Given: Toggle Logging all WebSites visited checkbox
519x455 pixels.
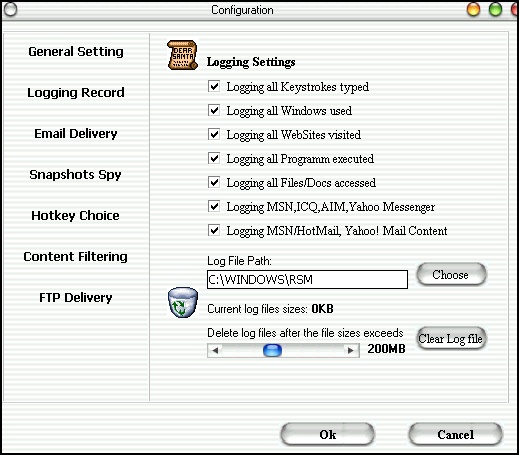Looking at the screenshot, I should pyautogui.click(x=214, y=134).
